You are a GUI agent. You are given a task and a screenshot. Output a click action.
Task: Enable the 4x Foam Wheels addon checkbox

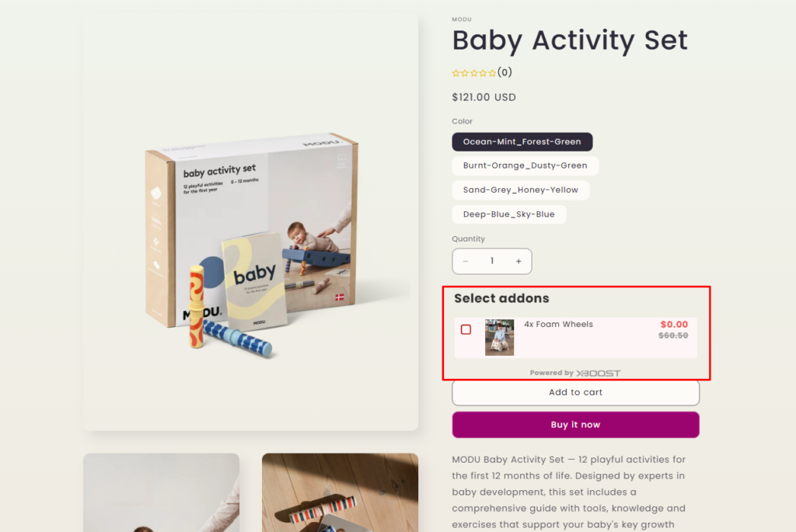tap(466, 329)
